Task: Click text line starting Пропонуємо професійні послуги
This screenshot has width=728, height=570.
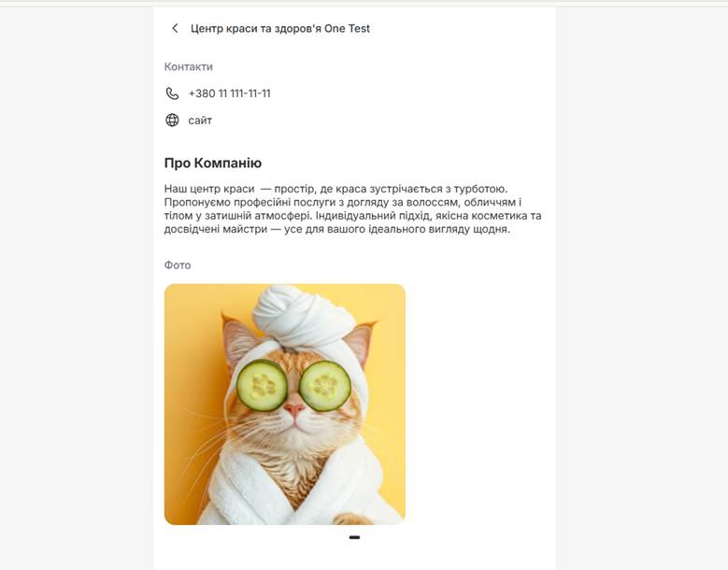Action: pyautogui.click(x=343, y=203)
